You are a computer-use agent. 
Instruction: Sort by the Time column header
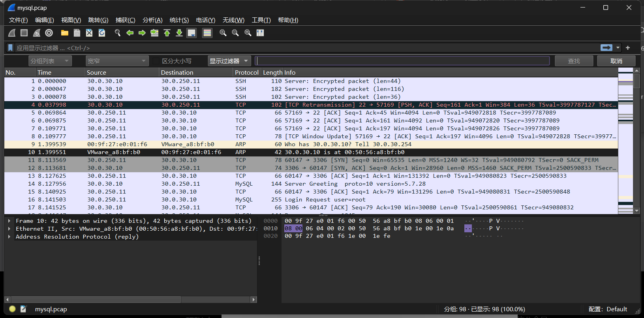(60, 72)
